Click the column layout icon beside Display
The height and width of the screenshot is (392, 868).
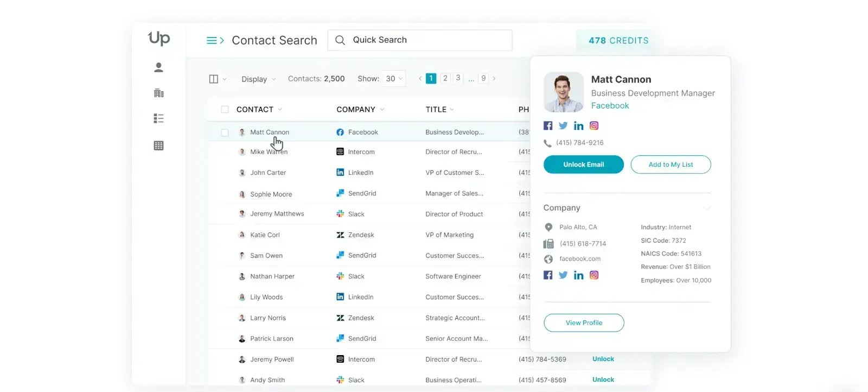point(214,79)
